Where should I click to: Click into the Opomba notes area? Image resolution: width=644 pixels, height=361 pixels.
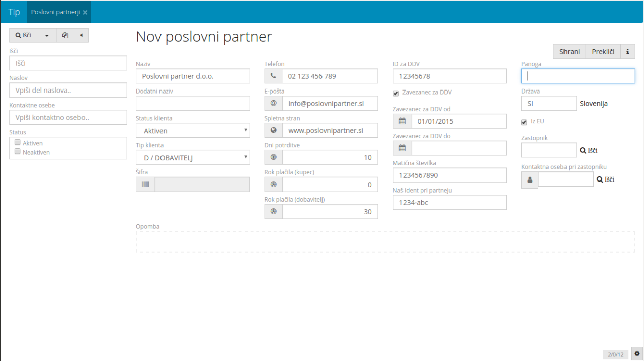(x=385, y=242)
